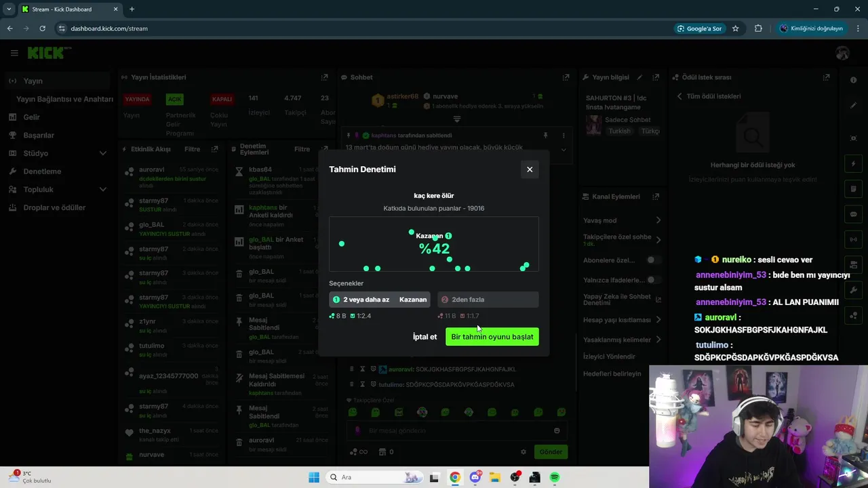Click the Turkish tag
The image size is (868, 488).
pyautogui.click(x=619, y=131)
